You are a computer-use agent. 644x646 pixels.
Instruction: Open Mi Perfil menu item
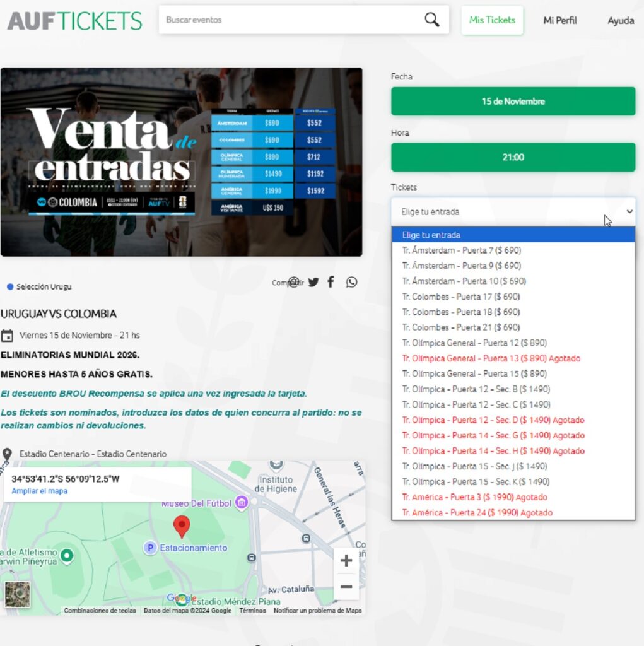559,21
